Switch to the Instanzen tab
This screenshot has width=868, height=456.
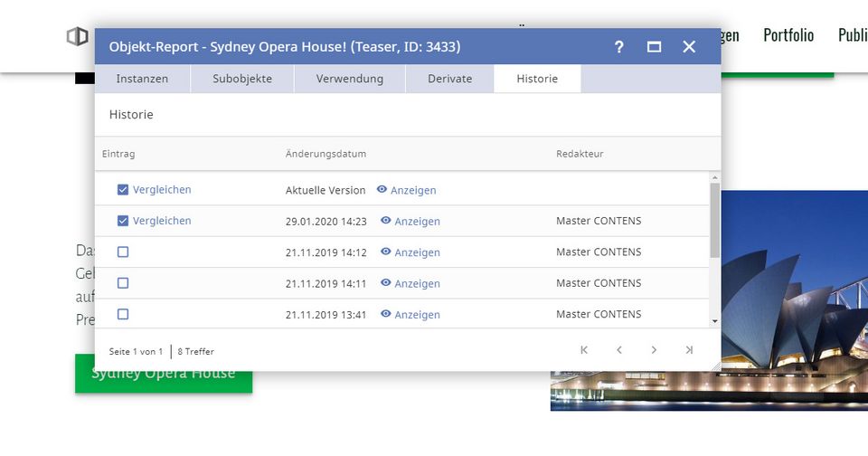[x=142, y=79]
